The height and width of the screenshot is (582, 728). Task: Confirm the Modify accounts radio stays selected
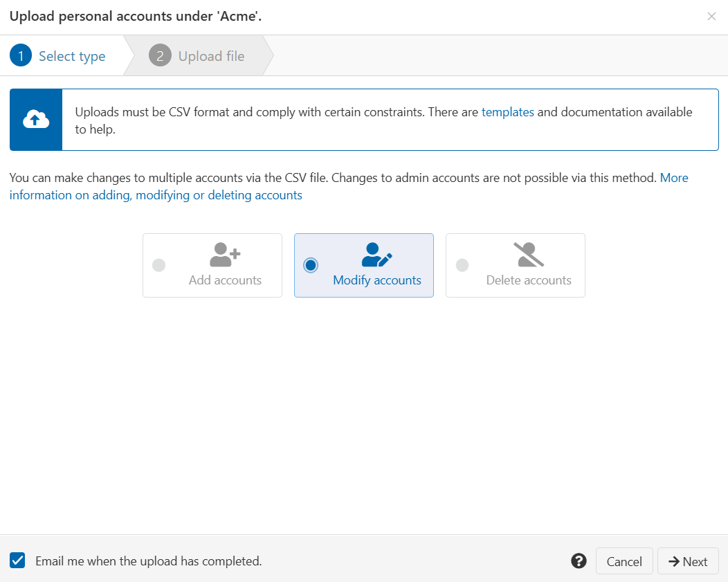coord(311,265)
